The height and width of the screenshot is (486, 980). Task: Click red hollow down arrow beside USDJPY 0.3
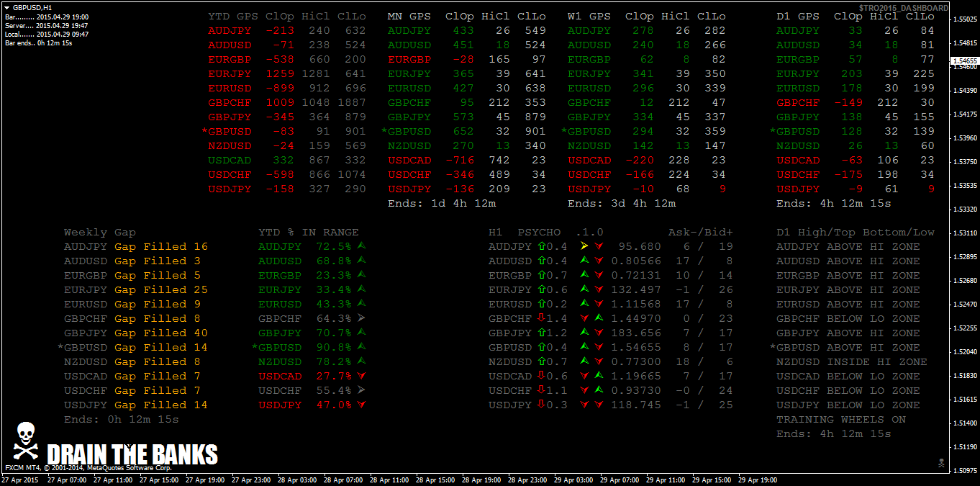click(x=541, y=405)
